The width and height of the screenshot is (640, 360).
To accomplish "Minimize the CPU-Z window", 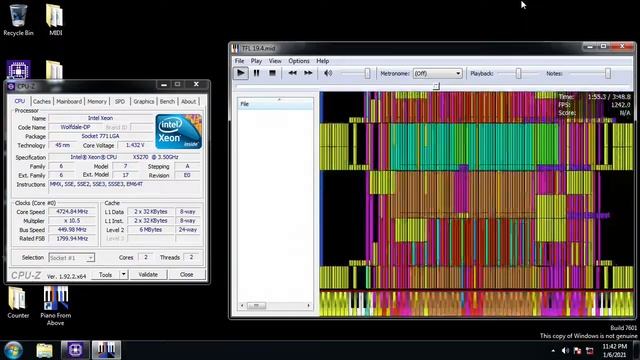I will point(164,84).
